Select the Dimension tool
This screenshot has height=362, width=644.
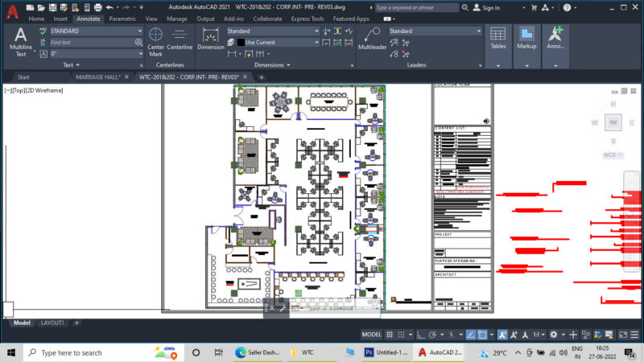[x=211, y=39]
